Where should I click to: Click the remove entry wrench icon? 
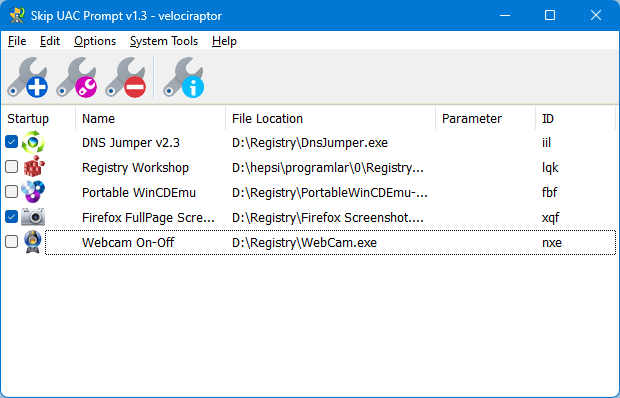pos(126,77)
